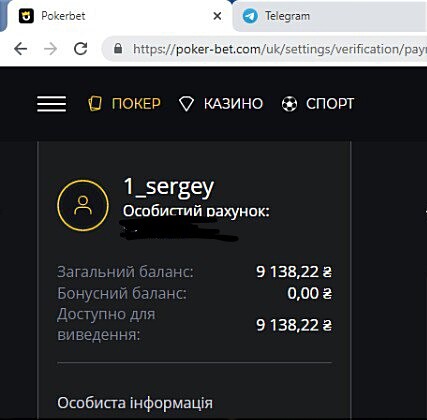Click the user avatar circle icon

click(83, 205)
